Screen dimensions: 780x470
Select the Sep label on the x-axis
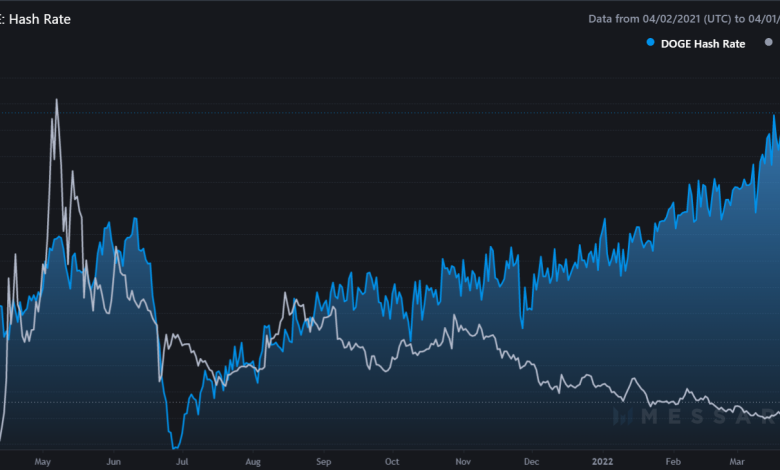[x=323, y=462]
